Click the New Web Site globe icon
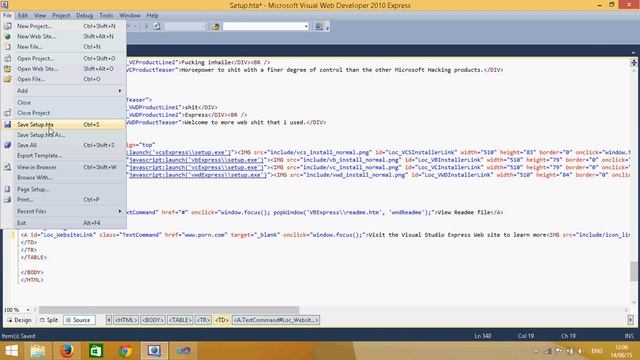 coord(7,36)
